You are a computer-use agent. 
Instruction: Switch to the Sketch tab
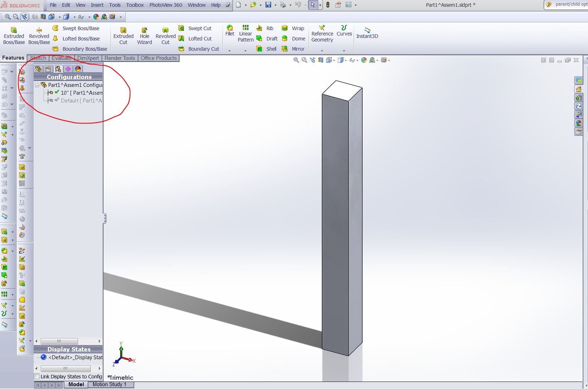pos(38,58)
